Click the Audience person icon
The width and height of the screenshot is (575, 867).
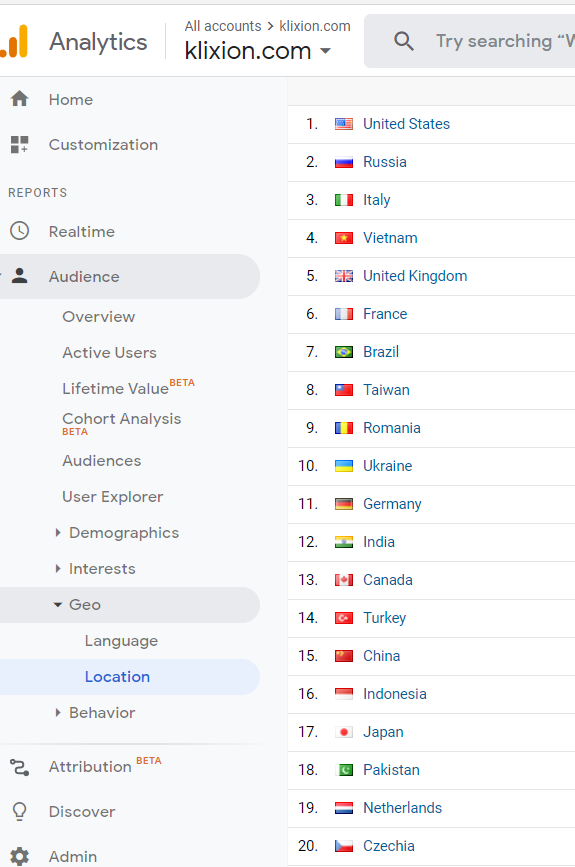[x=19, y=275]
